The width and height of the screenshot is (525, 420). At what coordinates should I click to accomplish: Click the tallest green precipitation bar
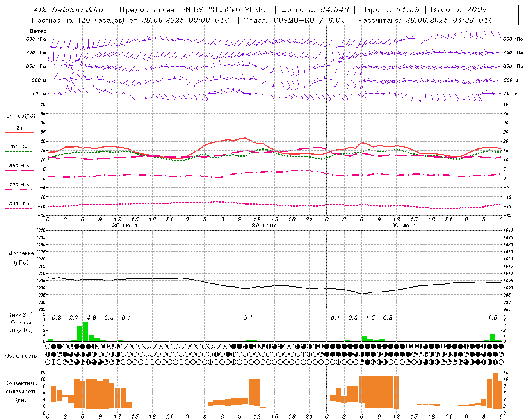click(x=85, y=331)
